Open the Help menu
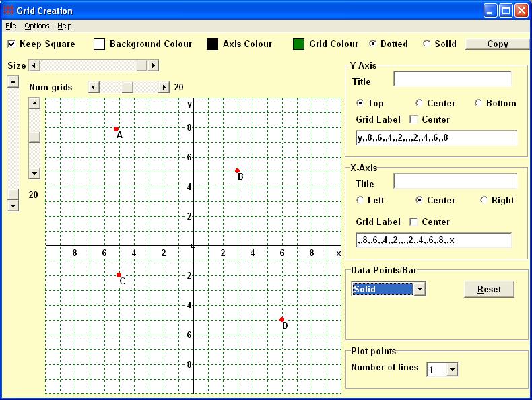 coord(64,26)
